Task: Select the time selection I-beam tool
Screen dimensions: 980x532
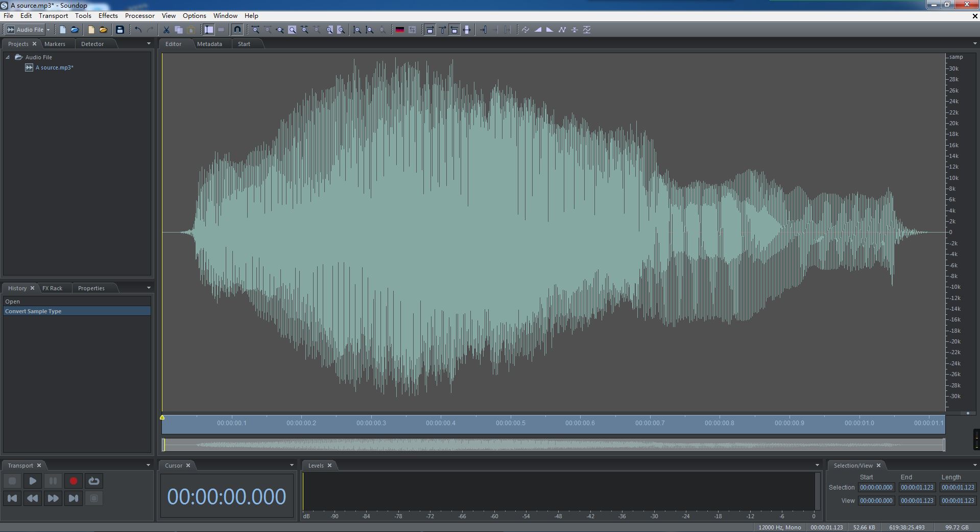Action: (x=209, y=30)
